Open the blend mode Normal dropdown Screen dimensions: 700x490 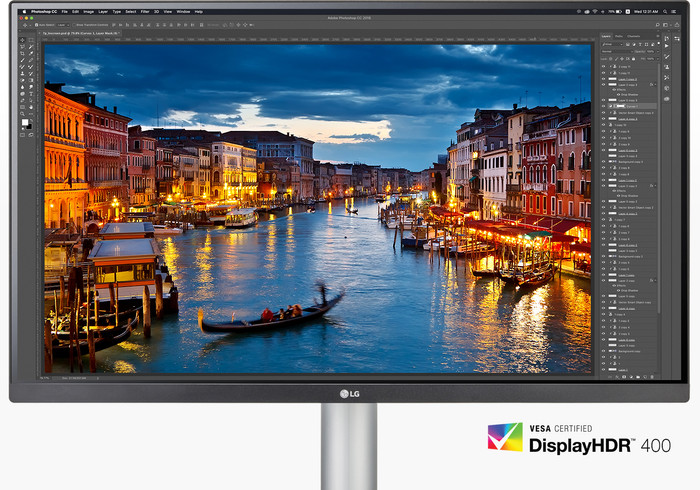(x=617, y=51)
